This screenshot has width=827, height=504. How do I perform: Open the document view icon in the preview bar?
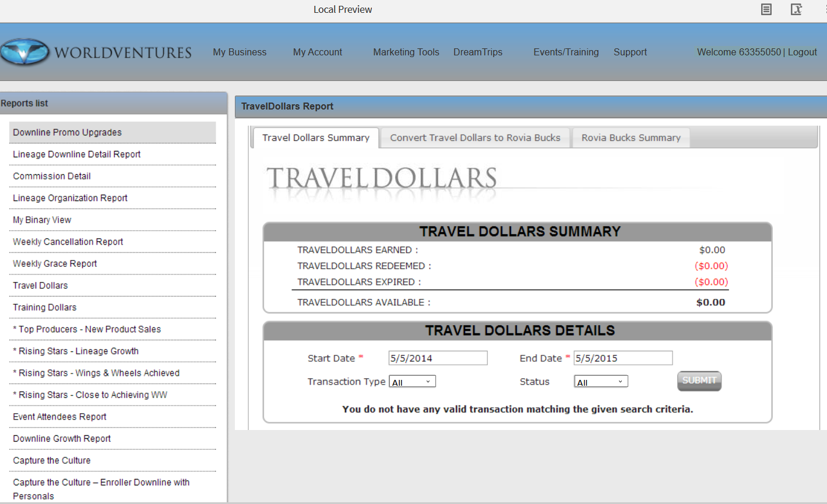(766, 9)
